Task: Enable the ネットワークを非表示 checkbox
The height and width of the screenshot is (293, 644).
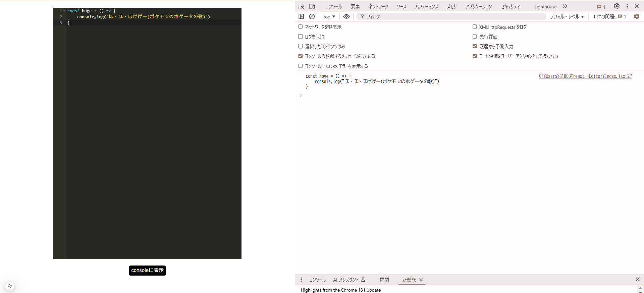Action: (301, 27)
